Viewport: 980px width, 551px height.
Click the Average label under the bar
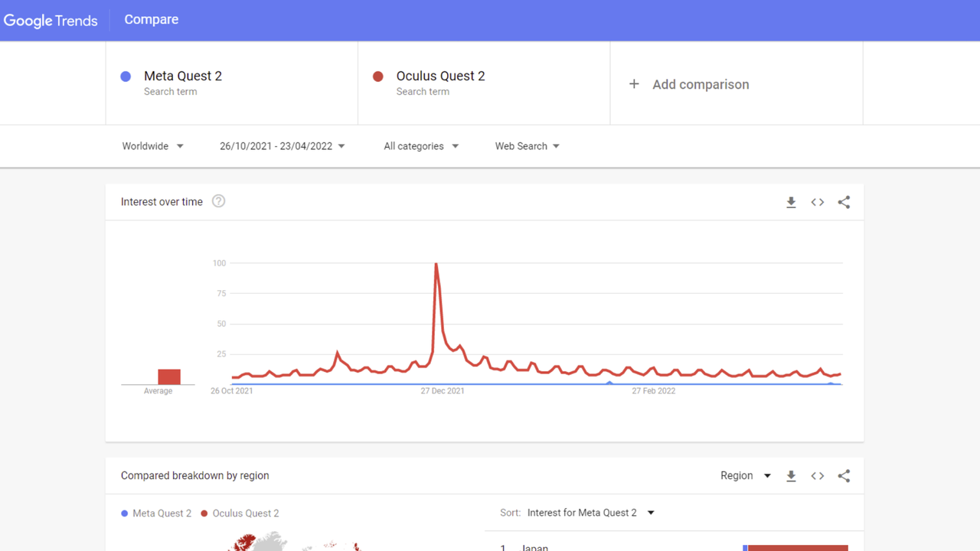pos(158,391)
